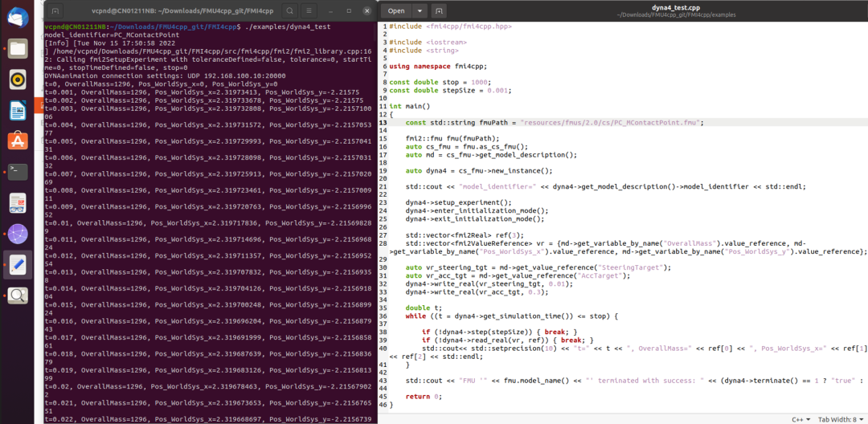Click write_real(vr_steering_tgt, 0.01) line

(x=489, y=283)
